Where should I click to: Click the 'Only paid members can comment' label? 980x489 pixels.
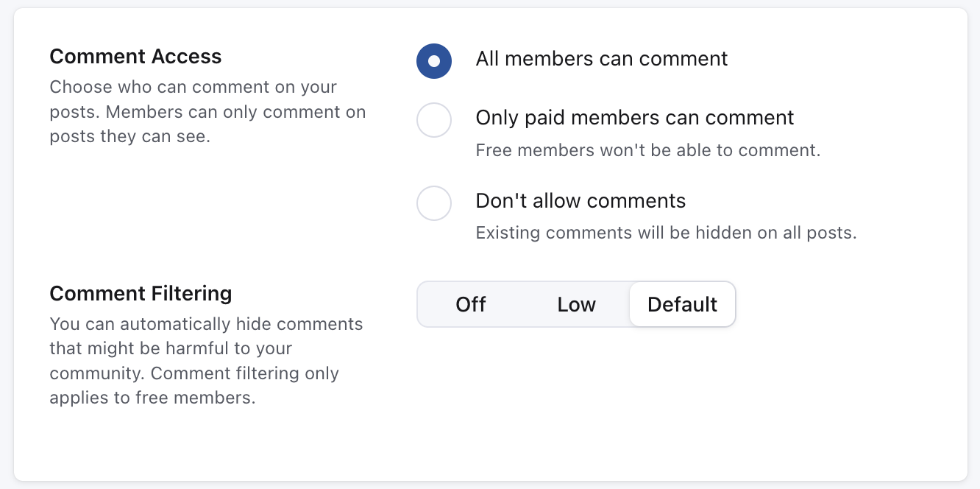coord(635,117)
